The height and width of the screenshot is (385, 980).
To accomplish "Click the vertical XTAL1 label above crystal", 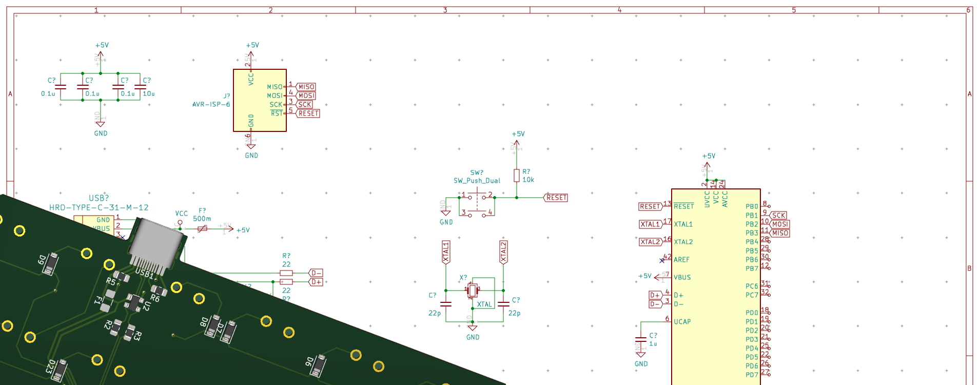I will (446, 252).
